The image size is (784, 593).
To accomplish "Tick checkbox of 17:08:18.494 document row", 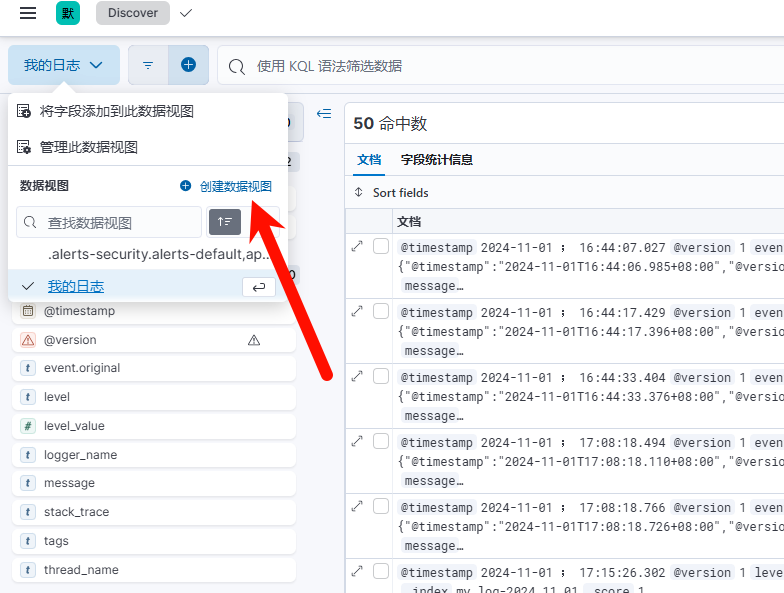I will coord(381,441).
